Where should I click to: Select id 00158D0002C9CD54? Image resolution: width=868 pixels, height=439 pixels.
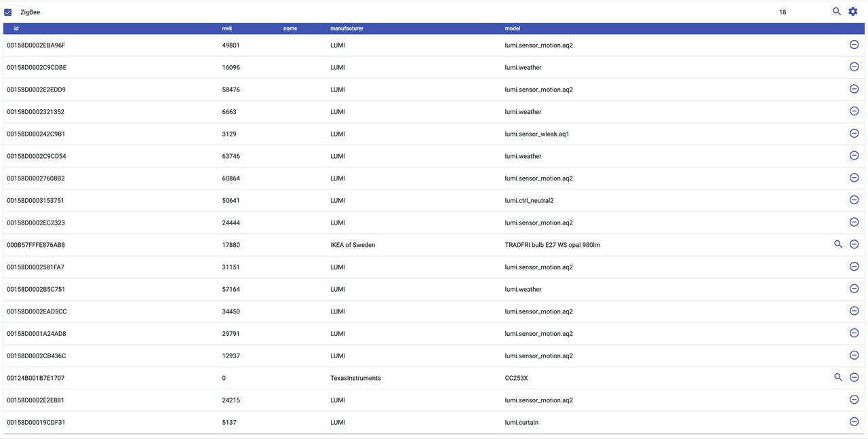[37, 156]
